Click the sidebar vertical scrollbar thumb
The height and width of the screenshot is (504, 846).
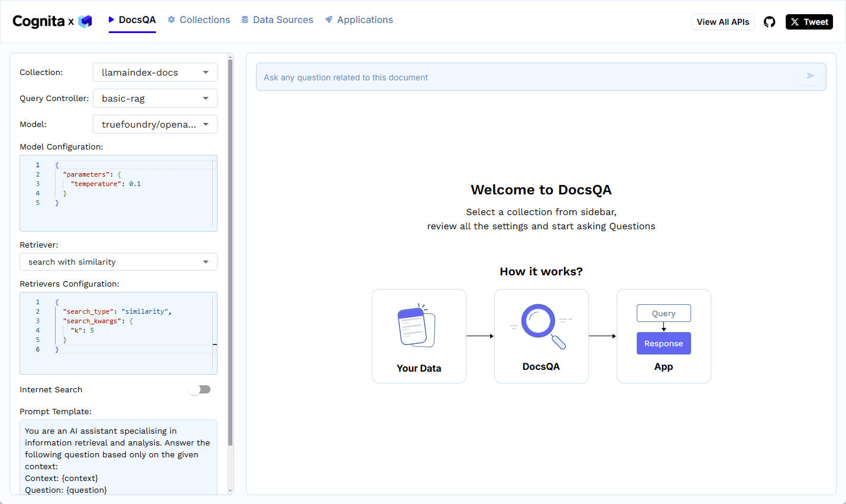click(x=231, y=253)
